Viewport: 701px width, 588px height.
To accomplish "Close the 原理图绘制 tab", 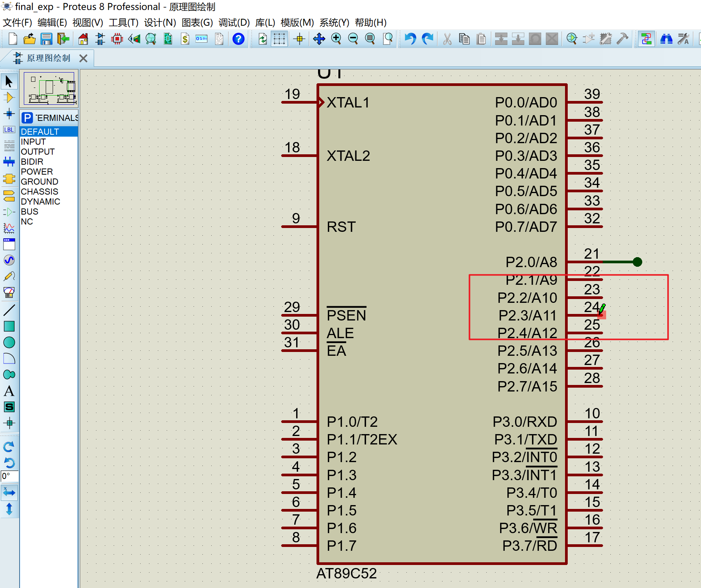I will [83, 58].
